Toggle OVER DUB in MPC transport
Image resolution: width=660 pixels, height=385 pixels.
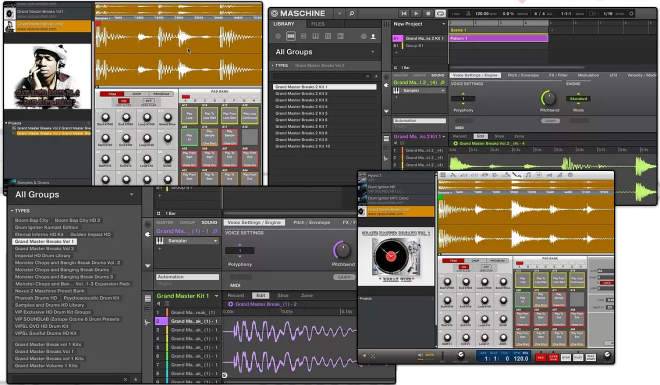(x=553, y=358)
